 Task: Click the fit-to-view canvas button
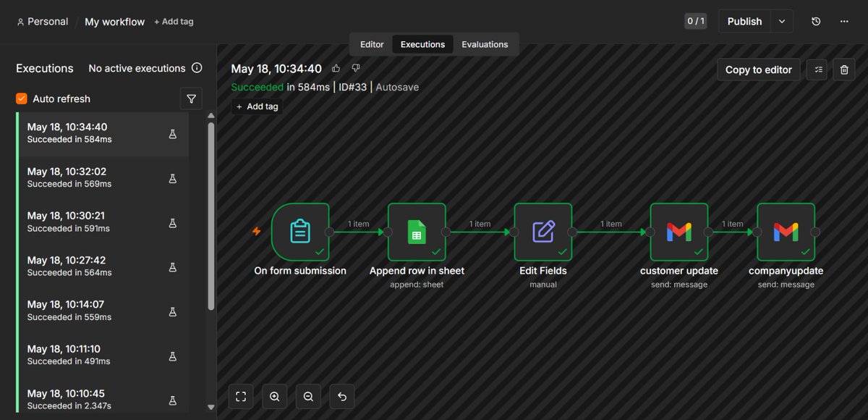coord(241,396)
